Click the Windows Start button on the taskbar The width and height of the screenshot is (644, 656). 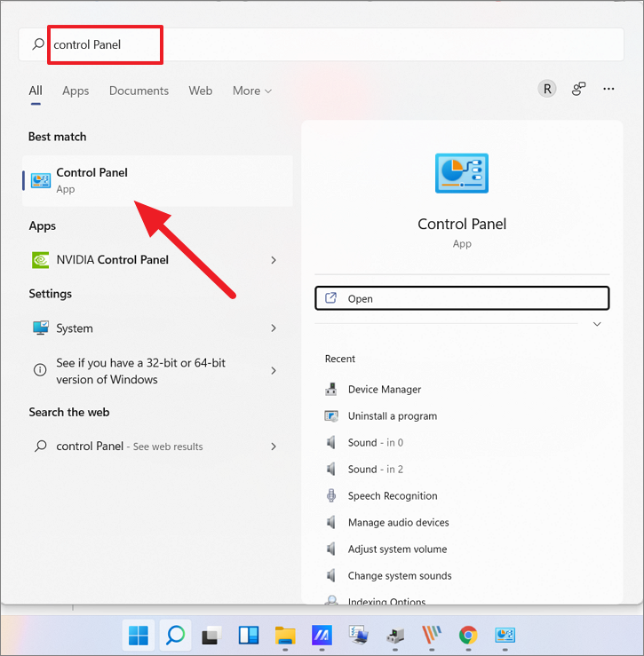pyautogui.click(x=139, y=636)
